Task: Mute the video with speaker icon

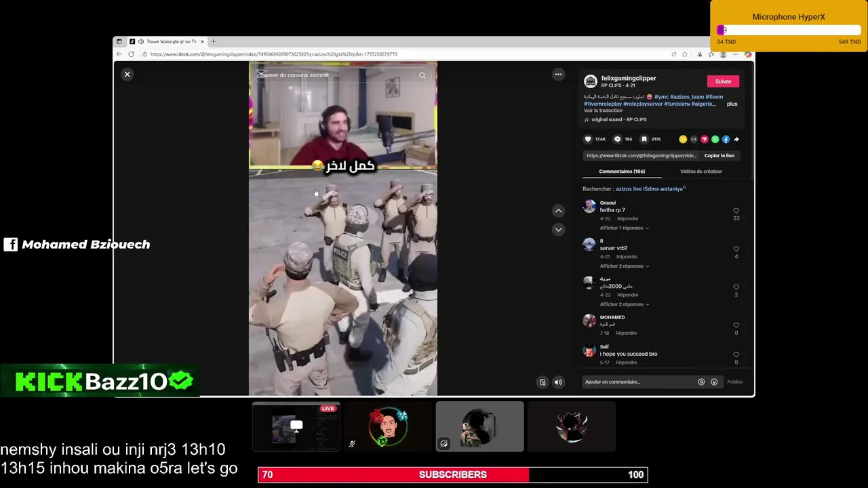Action: pos(558,382)
